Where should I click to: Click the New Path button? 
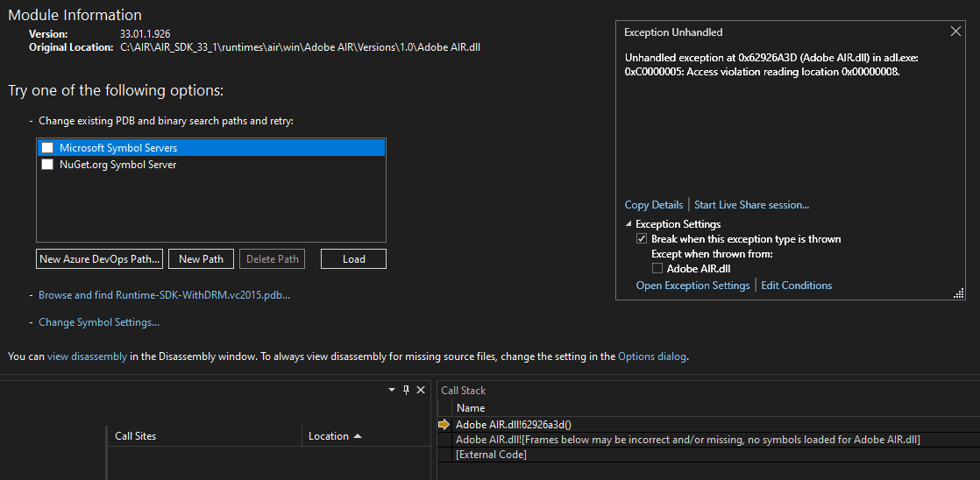(202, 259)
